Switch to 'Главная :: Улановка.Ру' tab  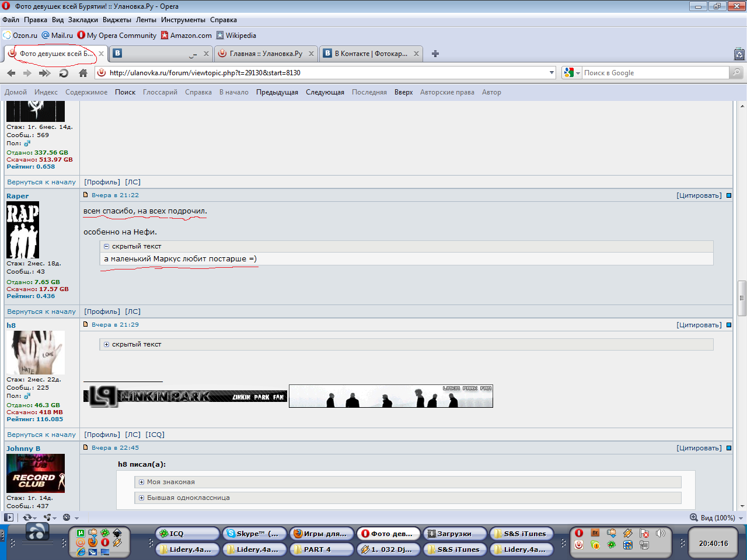click(x=266, y=54)
